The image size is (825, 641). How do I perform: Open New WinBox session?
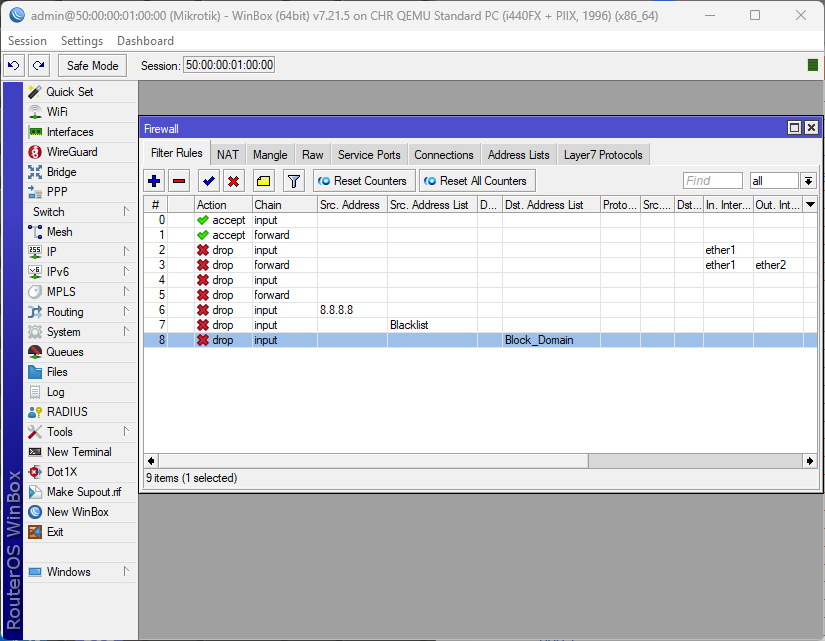(80, 512)
